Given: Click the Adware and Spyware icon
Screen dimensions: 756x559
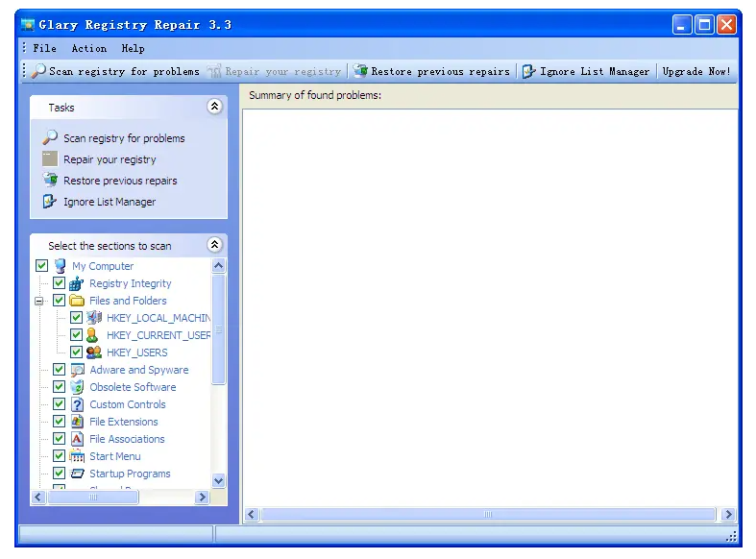Looking at the screenshot, I should pos(77,370).
